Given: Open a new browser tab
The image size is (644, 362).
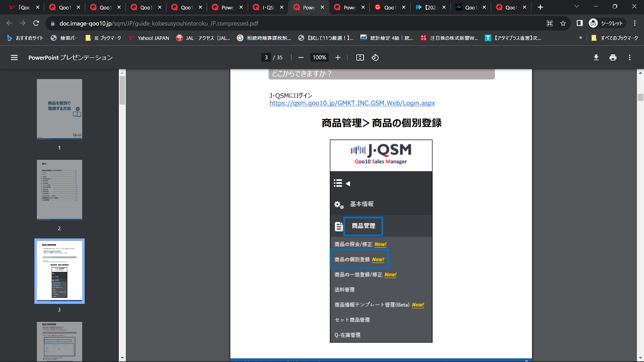Looking at the screenshot, I should click(540, 7).
